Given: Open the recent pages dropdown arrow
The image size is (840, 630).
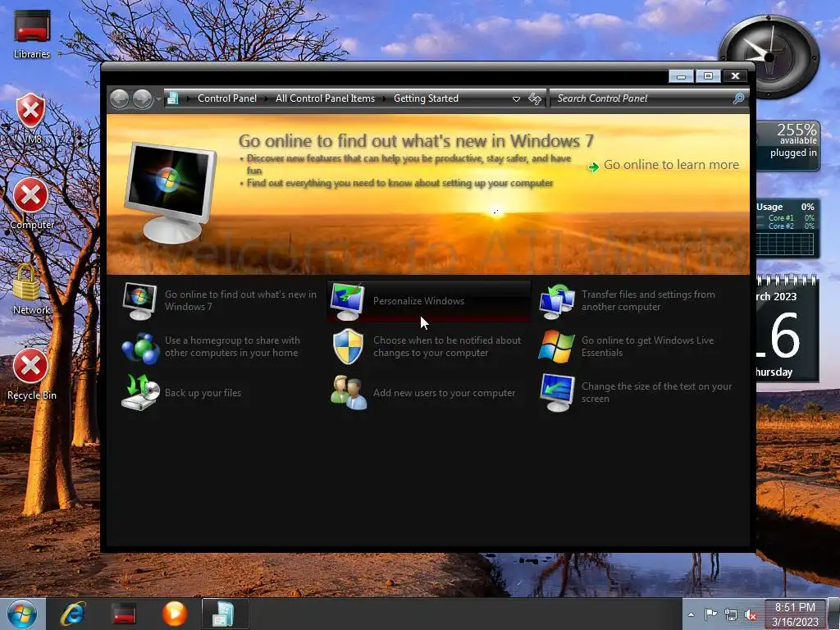Looking at the screenshot, I should 158,98.
